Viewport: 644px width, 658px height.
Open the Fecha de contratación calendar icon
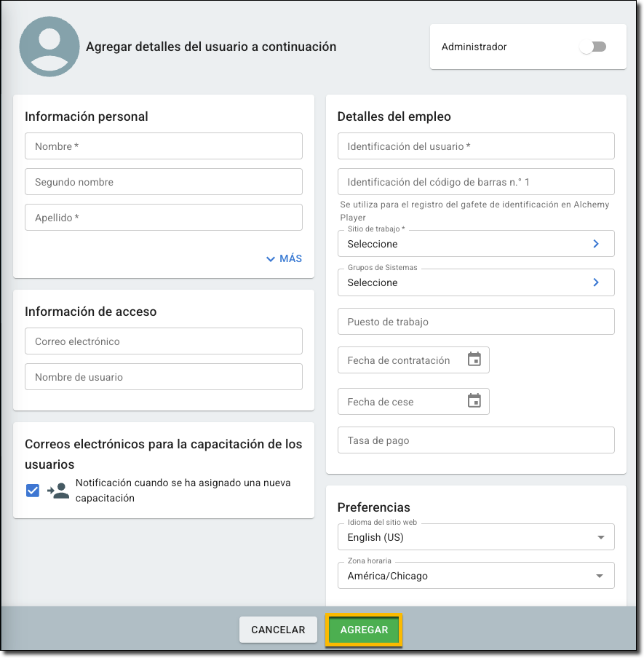pos(474,360)
